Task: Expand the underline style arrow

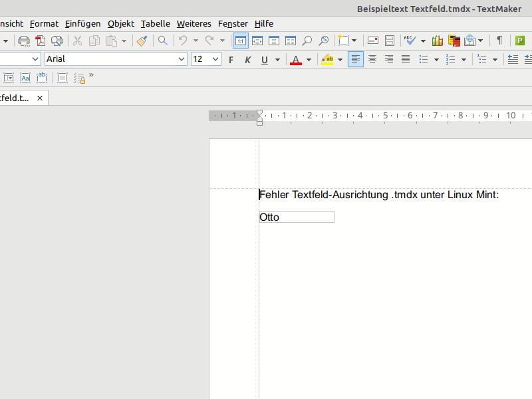Action: [277, 60]
